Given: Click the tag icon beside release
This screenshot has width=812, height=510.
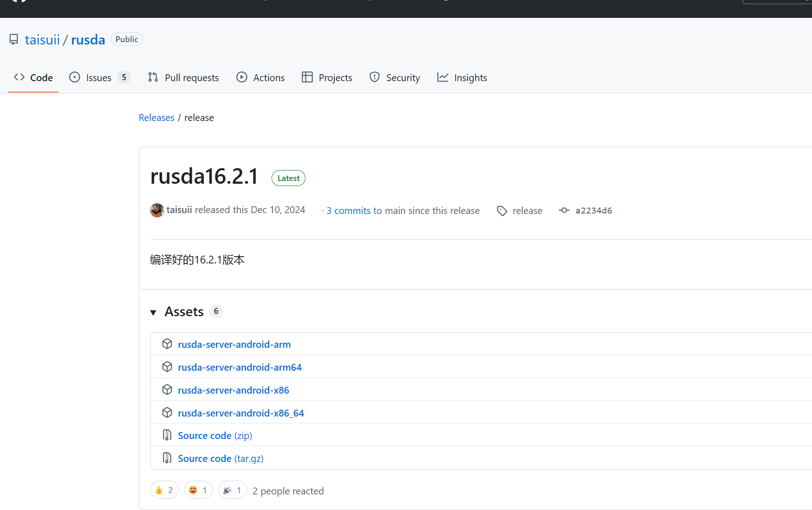Looking at the screenshot, I should [x=502, y=211].
